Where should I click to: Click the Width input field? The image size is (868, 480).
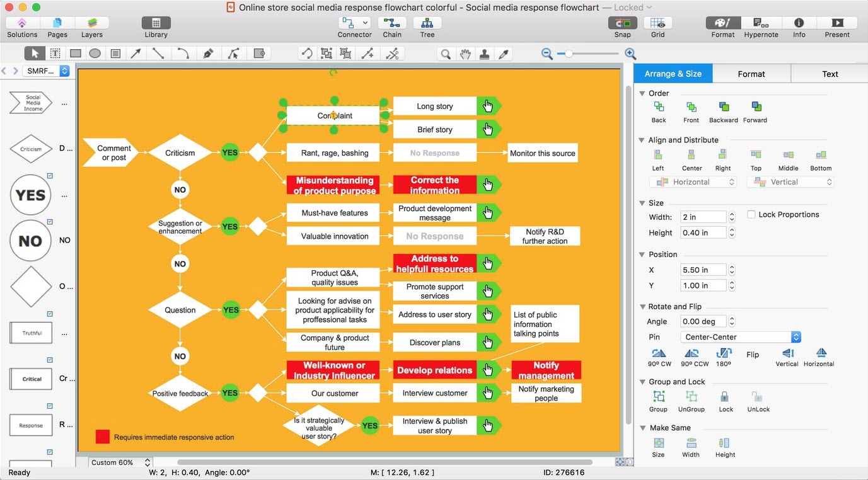703,217
